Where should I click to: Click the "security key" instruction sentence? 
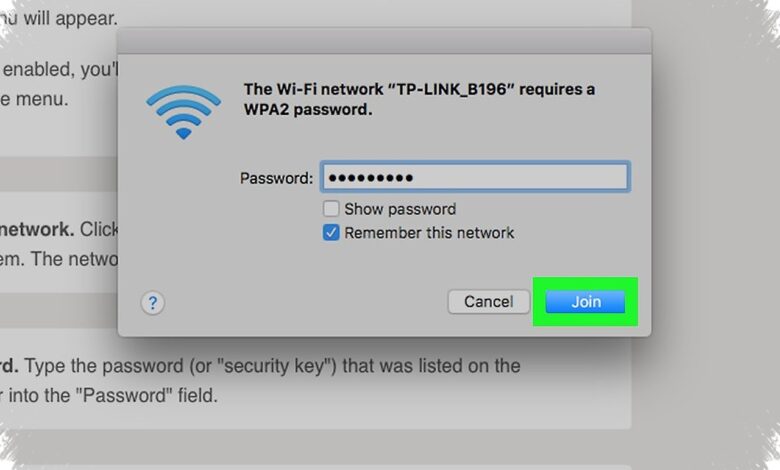pyautogui.click(x=260, y=366)
